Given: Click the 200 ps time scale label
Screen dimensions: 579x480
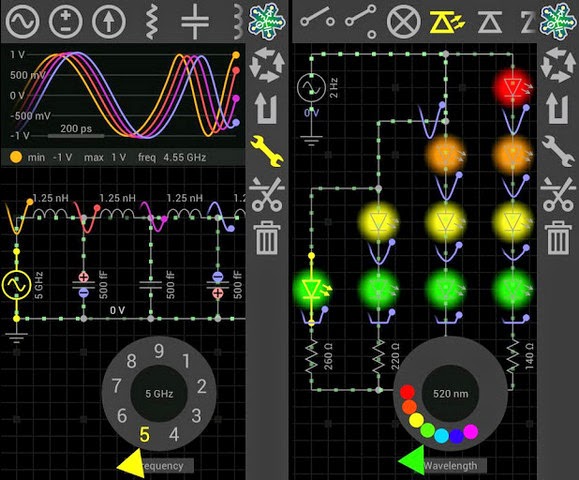Looking at the screenshot, I should click(76, 128).
